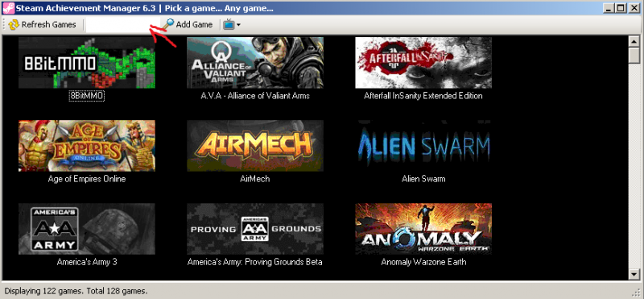Click the Steam Achievement Manager title icon

(7, 8)
